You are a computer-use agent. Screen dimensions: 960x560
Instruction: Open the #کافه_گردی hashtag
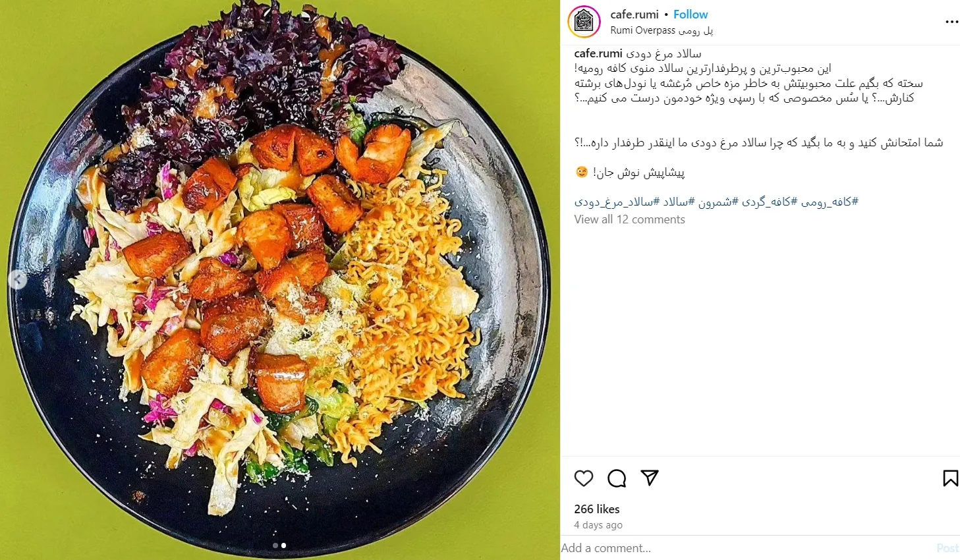point(768,202)
